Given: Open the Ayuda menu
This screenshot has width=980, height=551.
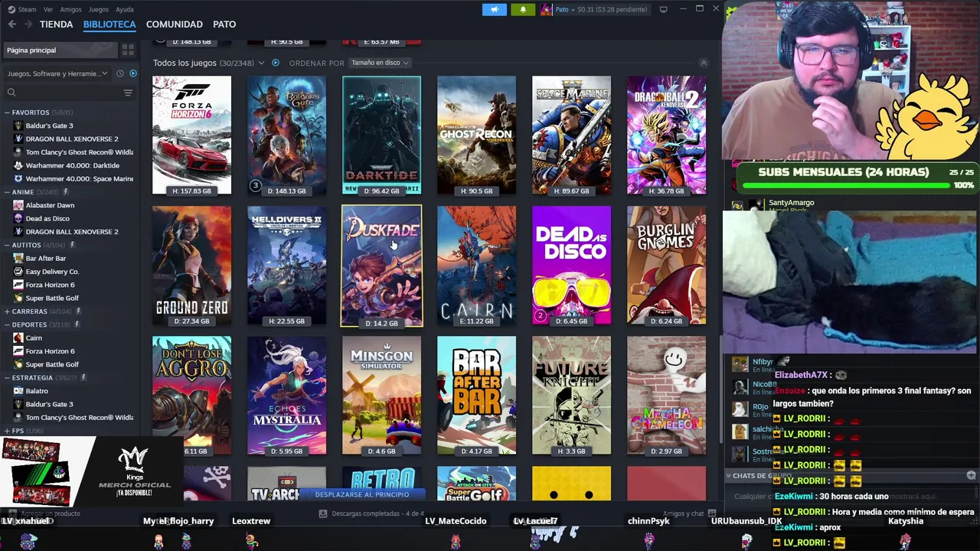Looking at the screenshot, I should (124, 9).
